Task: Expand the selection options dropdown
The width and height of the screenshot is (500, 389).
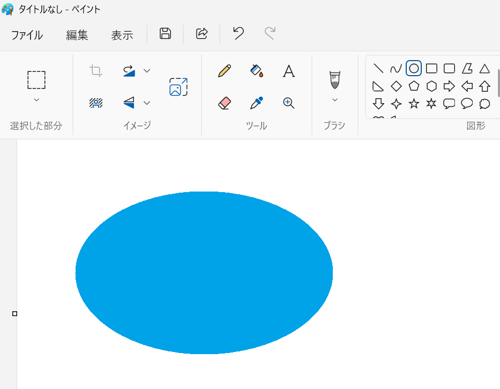Action: tap(36, 100)
